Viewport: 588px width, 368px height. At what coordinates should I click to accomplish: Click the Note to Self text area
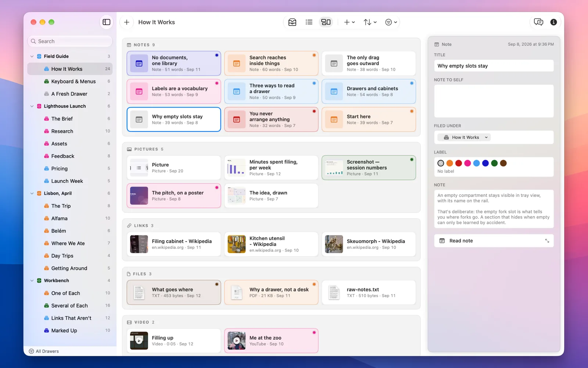tap(494, 101)
